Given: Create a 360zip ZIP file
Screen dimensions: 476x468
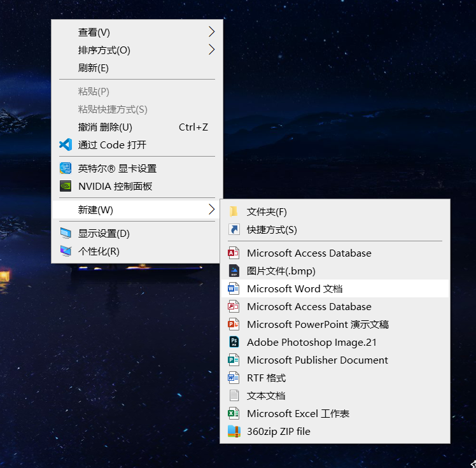Looking at the screenshot, I should pos(335,431).
